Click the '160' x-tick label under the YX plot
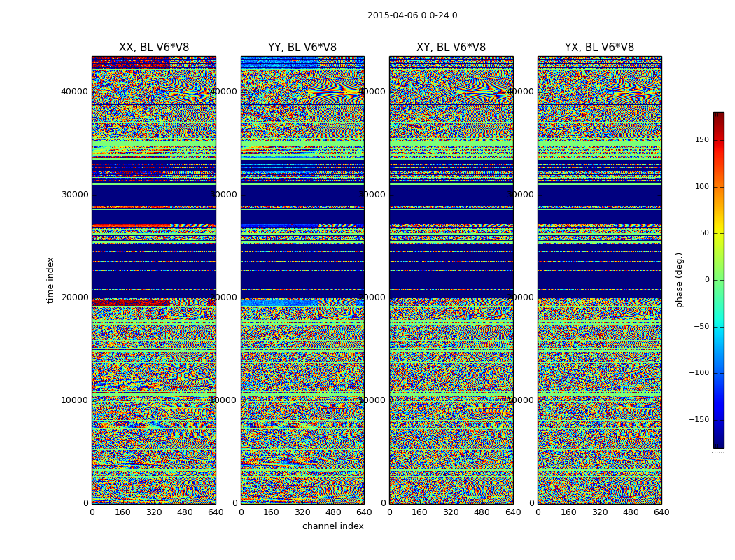The image size is (735, 560). pos(568,512)
